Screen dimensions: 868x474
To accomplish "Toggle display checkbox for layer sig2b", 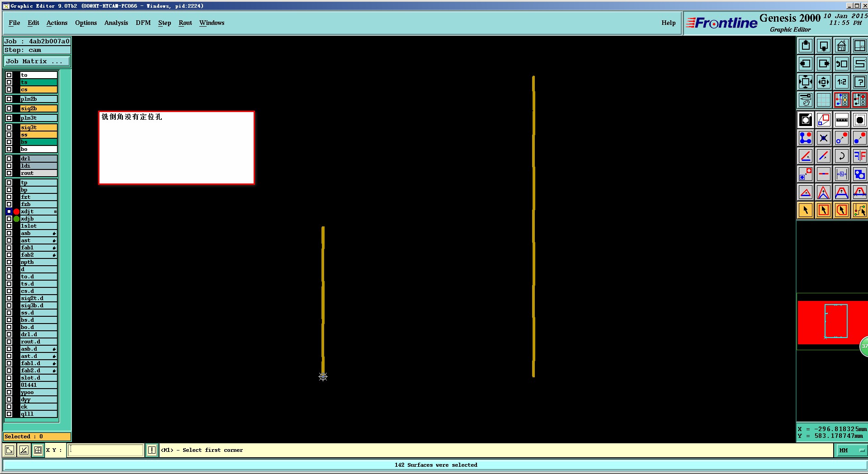I will (9, 108).
